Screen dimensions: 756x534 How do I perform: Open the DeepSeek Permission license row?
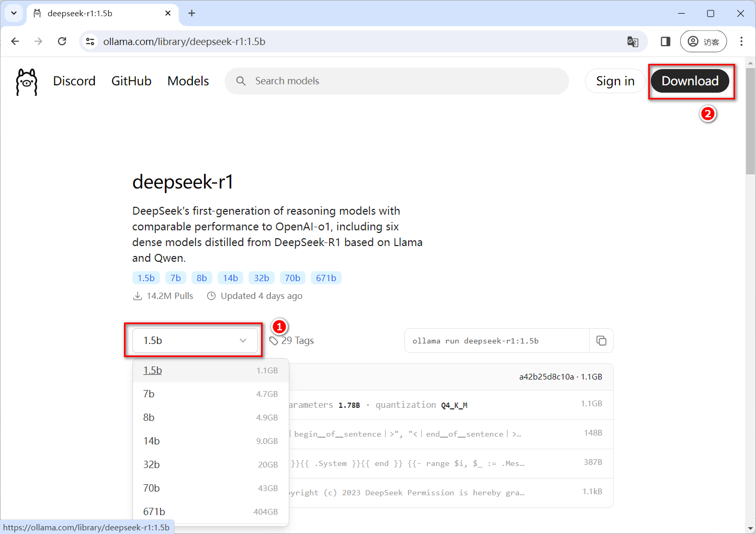point(451,493)
